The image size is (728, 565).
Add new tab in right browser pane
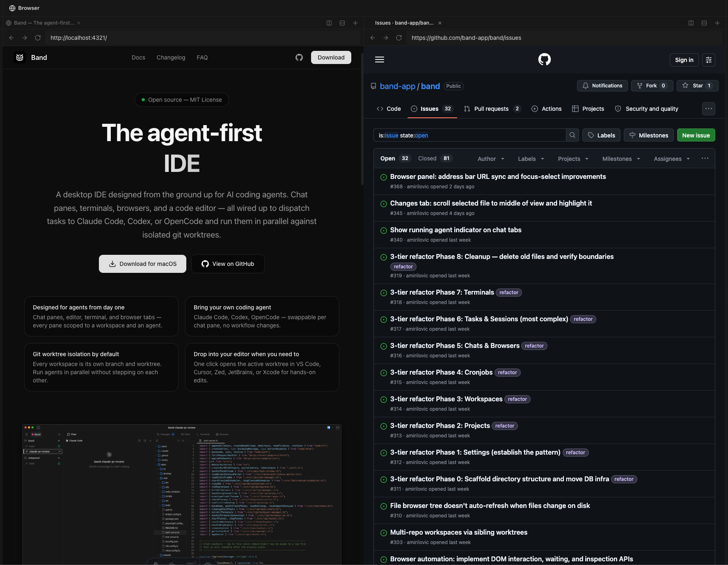click(x=717, y=23)
